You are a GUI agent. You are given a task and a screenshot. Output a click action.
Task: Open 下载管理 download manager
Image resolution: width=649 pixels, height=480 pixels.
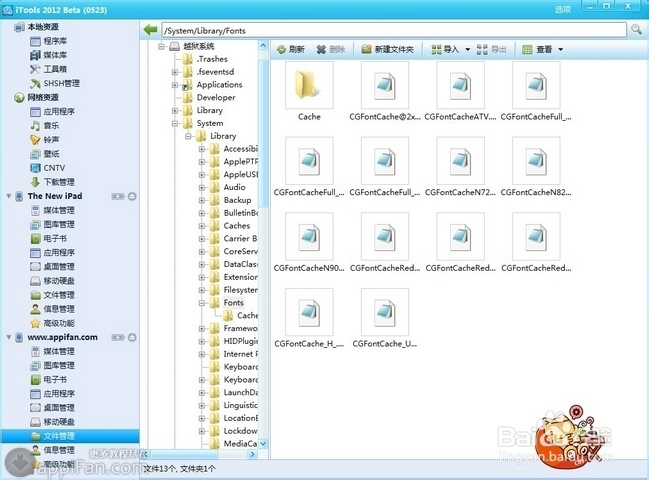tap(53, 182)
